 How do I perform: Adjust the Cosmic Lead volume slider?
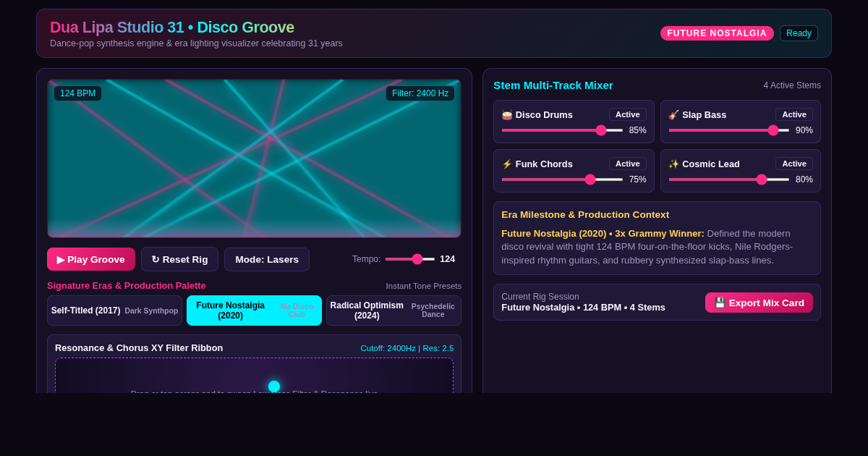pyautogui.click(x=729, y=180)
